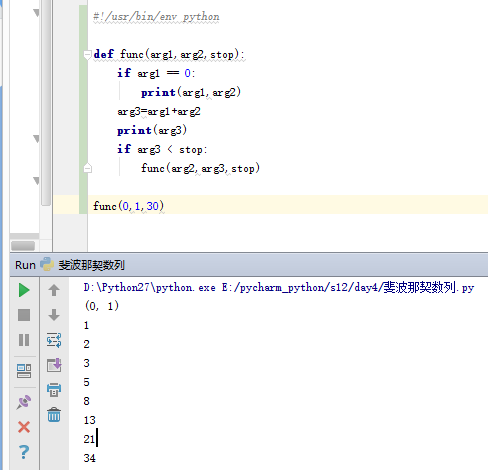
Task: Click console output line 21
Action: (89, 439)
